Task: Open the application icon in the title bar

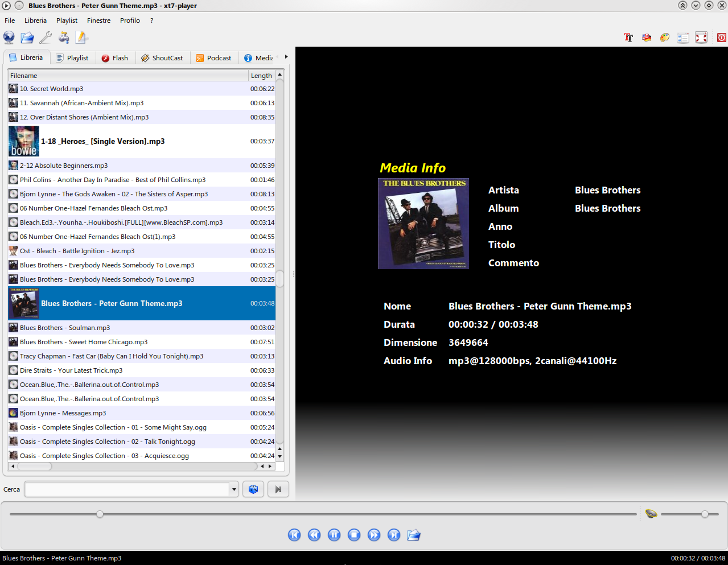Action: [x=6, y=6]
